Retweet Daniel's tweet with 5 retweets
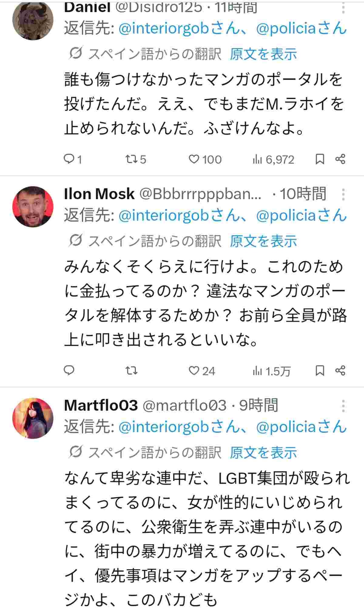 (x=132, y=159)
